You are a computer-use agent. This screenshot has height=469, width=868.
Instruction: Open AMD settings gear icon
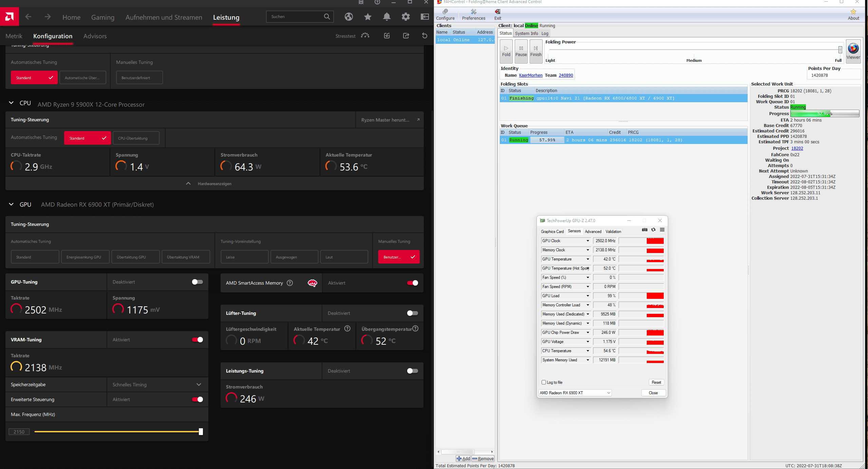(405, 17)
